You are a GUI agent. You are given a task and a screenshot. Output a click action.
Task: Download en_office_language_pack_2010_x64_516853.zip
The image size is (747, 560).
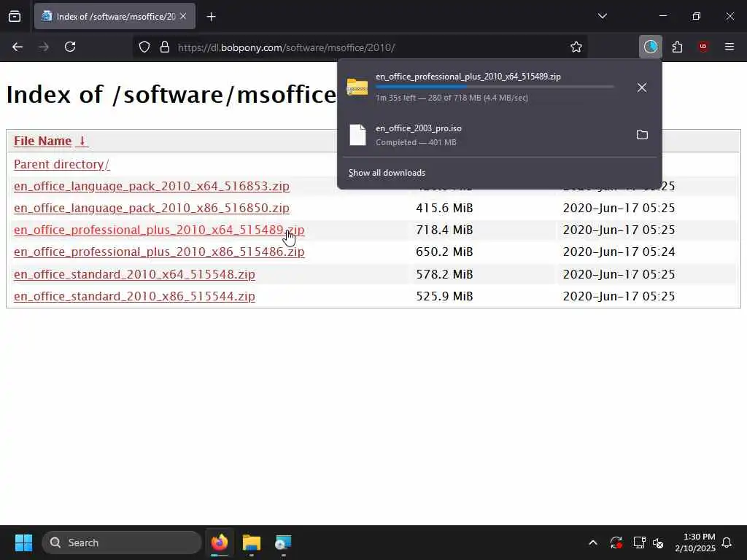coord(152,186)
